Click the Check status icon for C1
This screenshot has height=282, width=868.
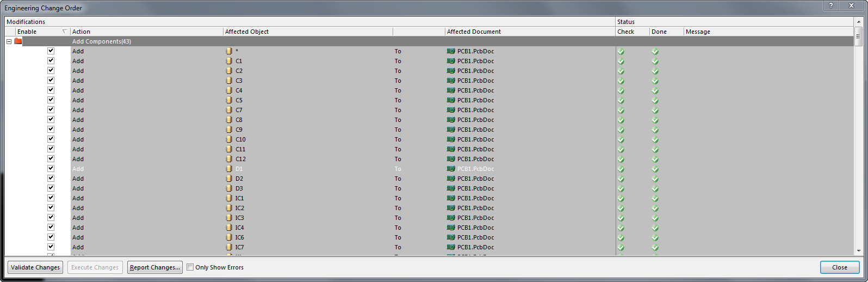(621, 61)
